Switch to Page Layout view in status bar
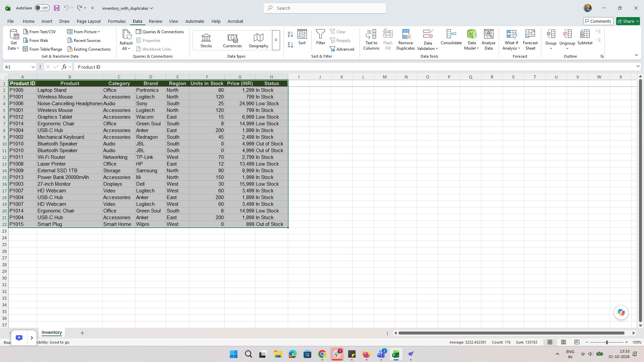 pos(563,342)
